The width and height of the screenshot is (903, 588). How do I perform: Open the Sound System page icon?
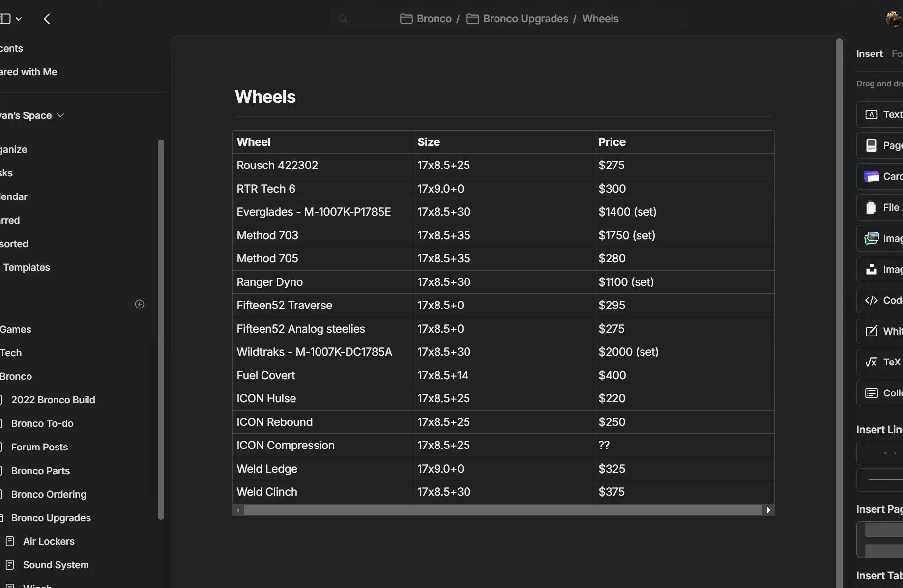point(10,565)
